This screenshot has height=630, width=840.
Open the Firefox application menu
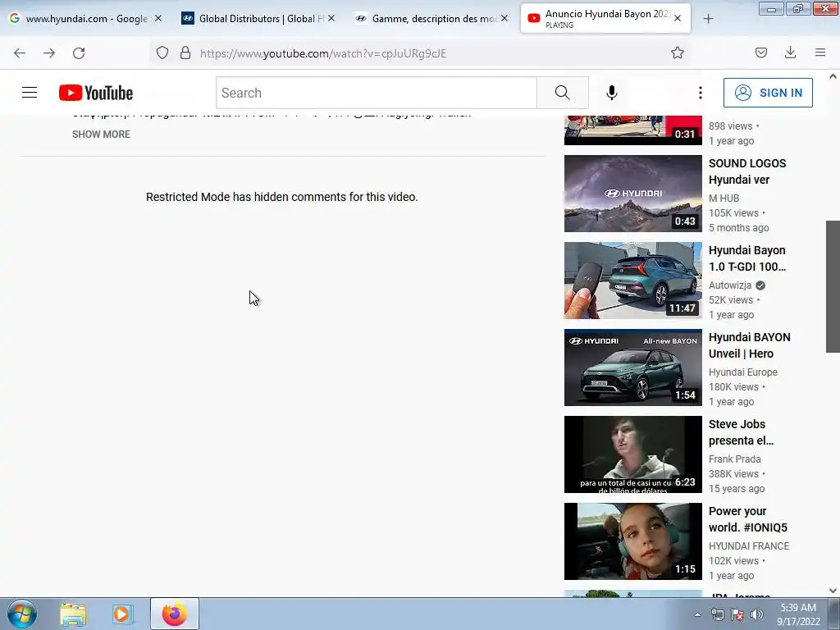click(x=820, y=52)
